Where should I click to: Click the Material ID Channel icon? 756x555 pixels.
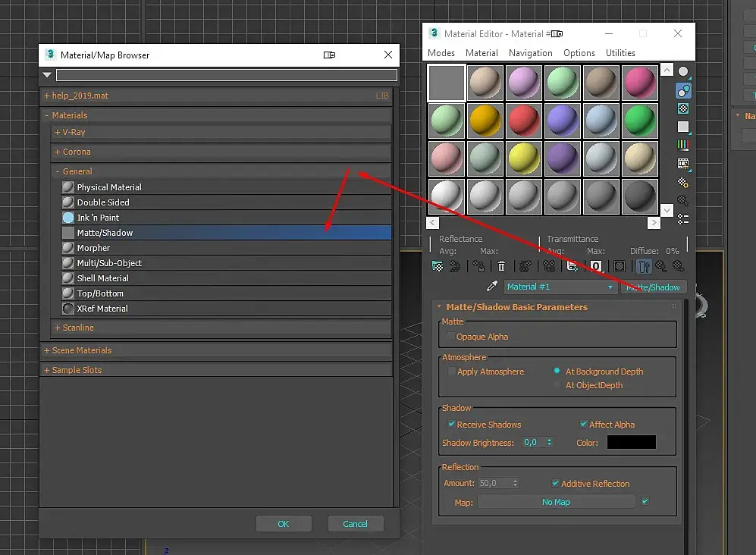click(596, 266)
